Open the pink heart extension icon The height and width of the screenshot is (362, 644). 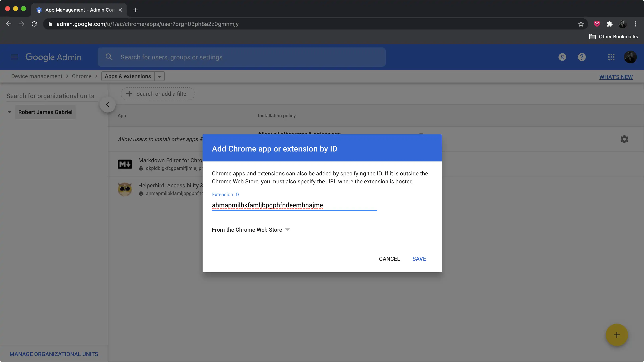coord(597,24)
